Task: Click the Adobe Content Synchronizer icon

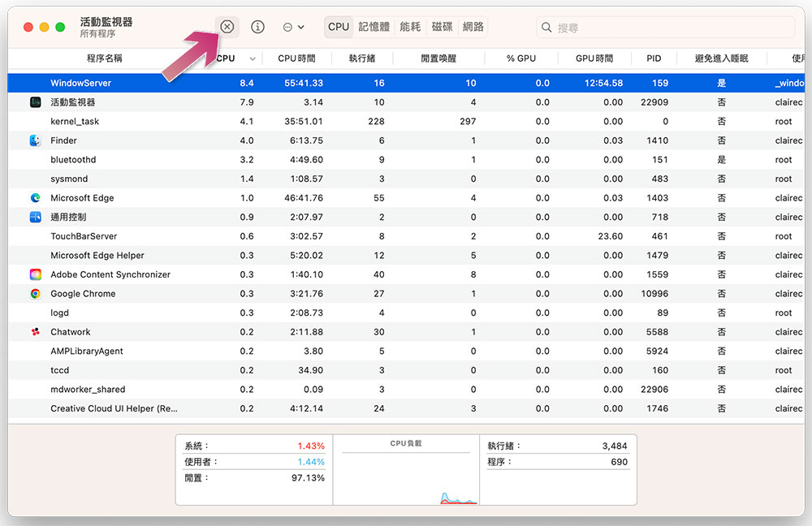Action: [x=35, y=274]
